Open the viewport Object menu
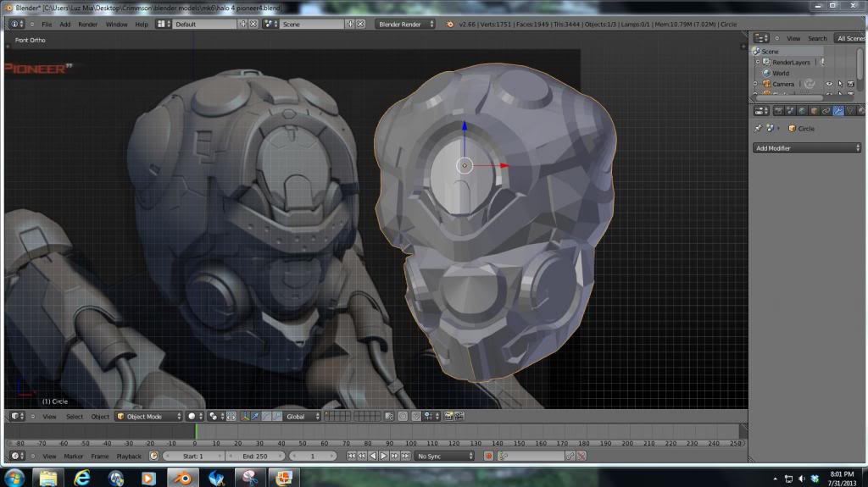The image size is (868, 487). click(x=100, y=417)
